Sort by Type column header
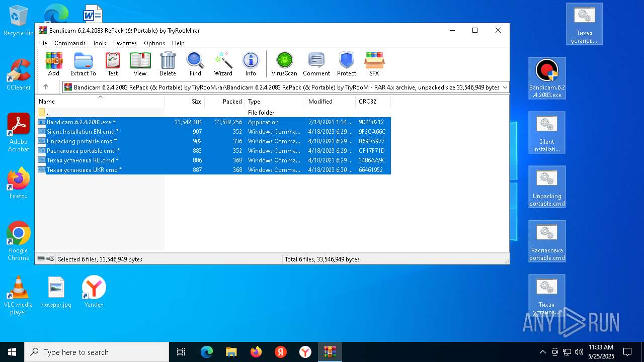644x362 pixels. (x=275, y=102)
